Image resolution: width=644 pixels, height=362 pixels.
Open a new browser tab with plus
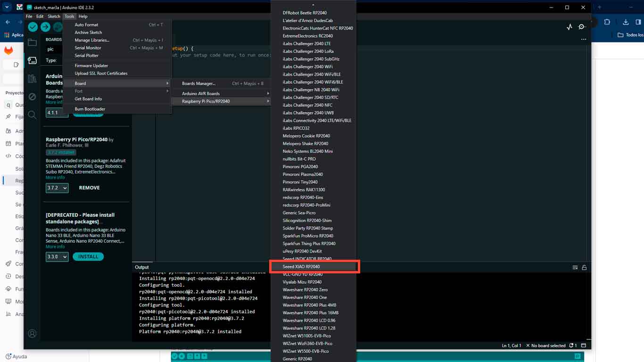(600, 8)
